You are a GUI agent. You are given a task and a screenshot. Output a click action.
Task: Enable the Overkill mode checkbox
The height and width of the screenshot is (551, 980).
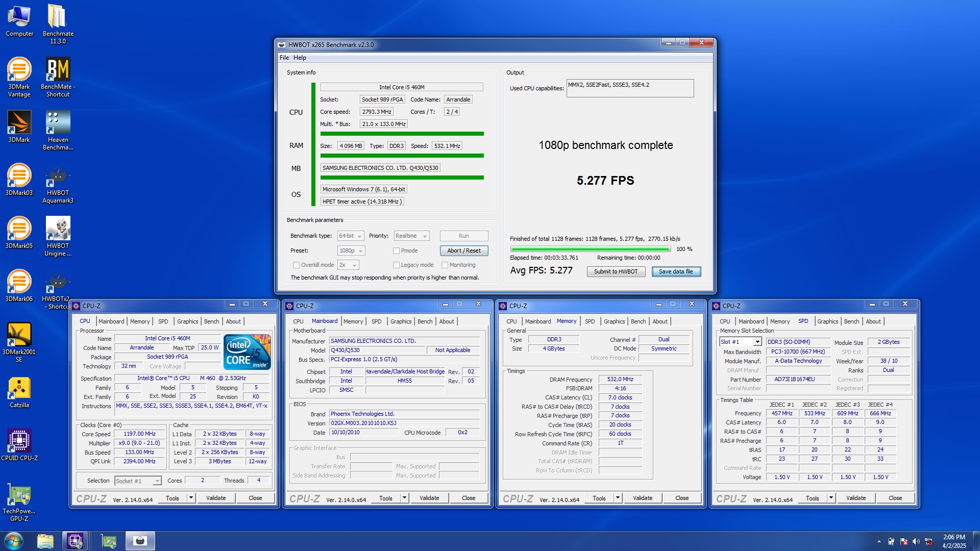296,265
